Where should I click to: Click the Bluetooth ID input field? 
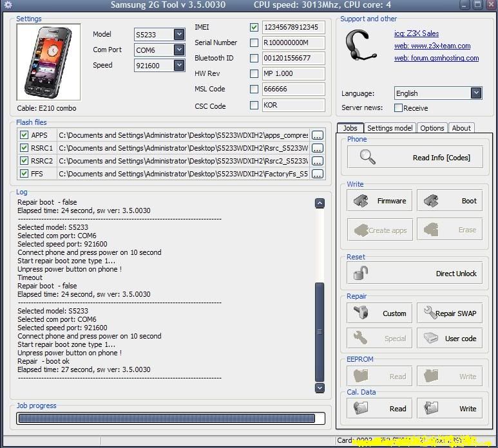[294, 58]
